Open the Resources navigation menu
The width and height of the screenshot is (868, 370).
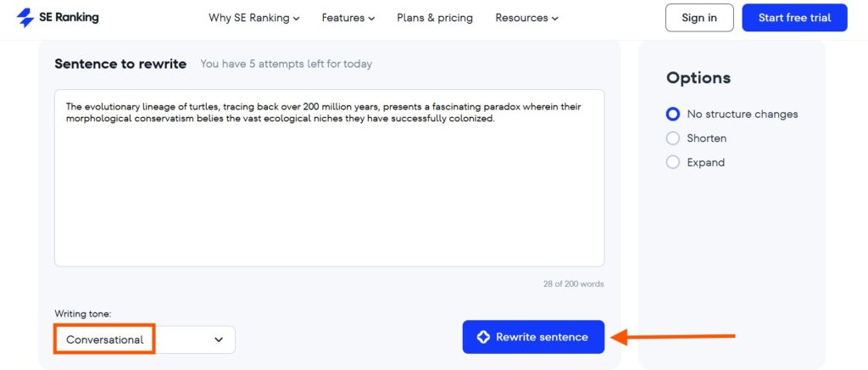(x=526, y=18)
